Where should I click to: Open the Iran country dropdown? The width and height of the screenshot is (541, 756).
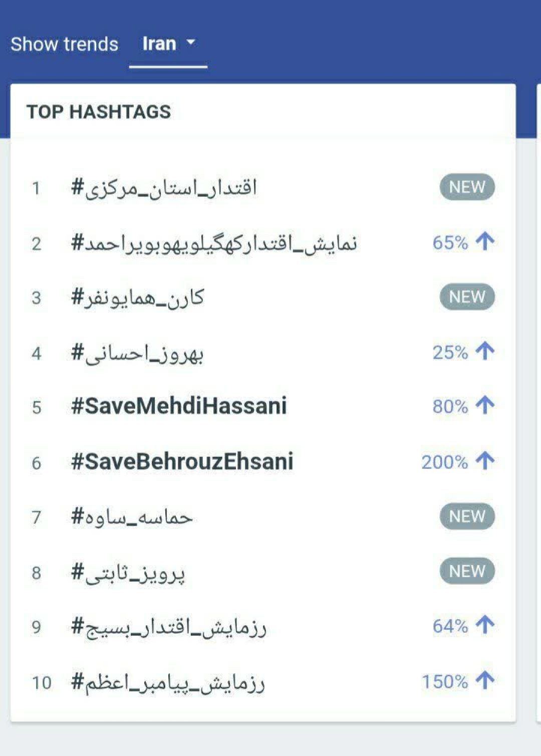(x=168, y=44)
